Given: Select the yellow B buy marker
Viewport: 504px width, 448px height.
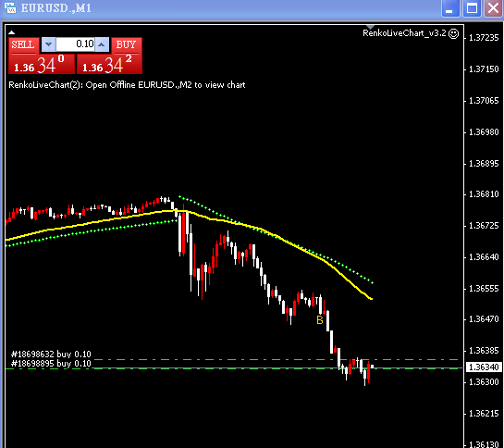Looking at the screenshot, I should pos(319,320).
